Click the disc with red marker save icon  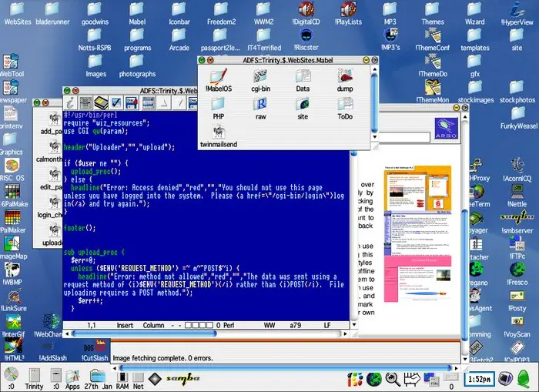(x=132, y=103)
